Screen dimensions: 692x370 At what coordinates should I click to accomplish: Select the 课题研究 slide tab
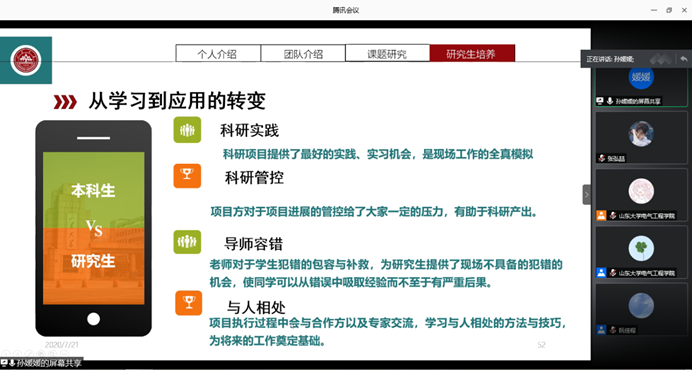point(387,53)
